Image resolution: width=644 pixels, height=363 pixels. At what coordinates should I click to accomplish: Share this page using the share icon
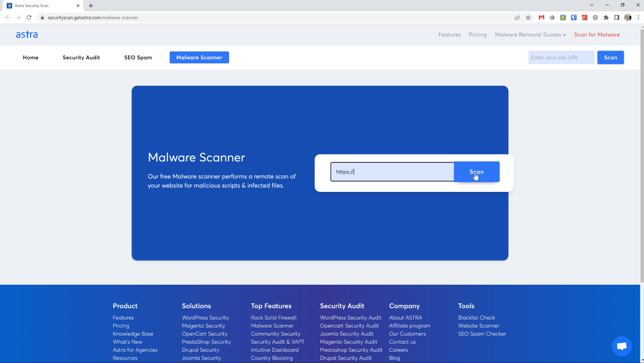(517, 17)
